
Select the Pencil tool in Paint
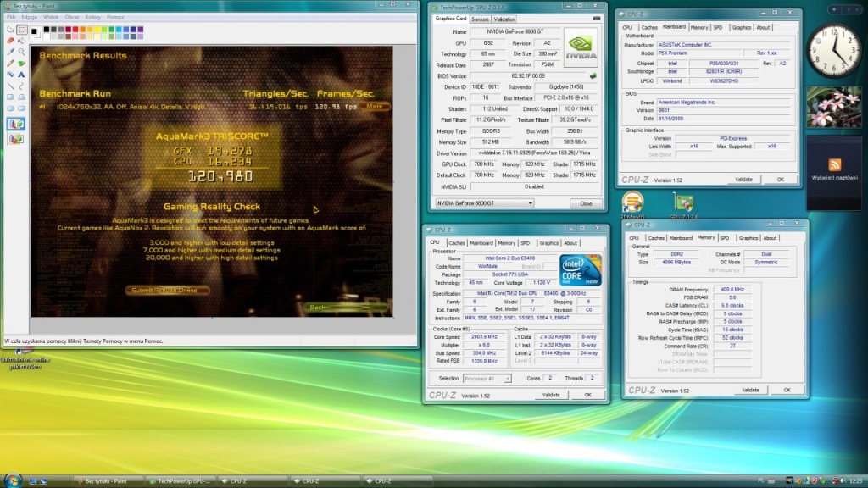(x=10, y=63)
